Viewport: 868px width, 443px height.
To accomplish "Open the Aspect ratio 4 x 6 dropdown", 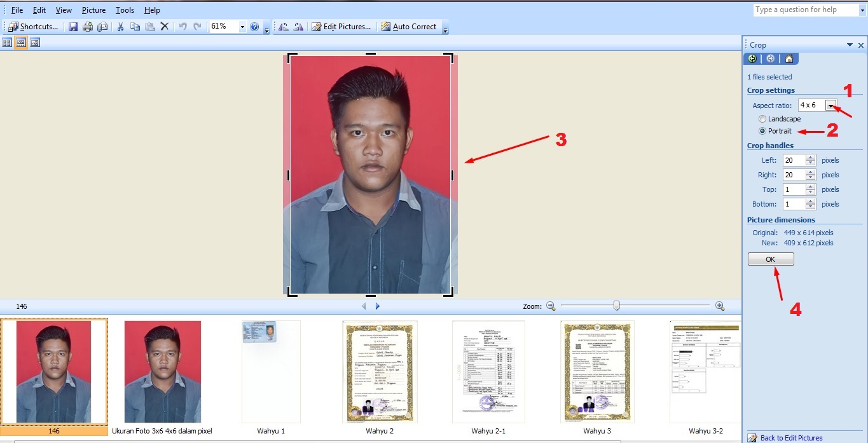I will 830,105.
